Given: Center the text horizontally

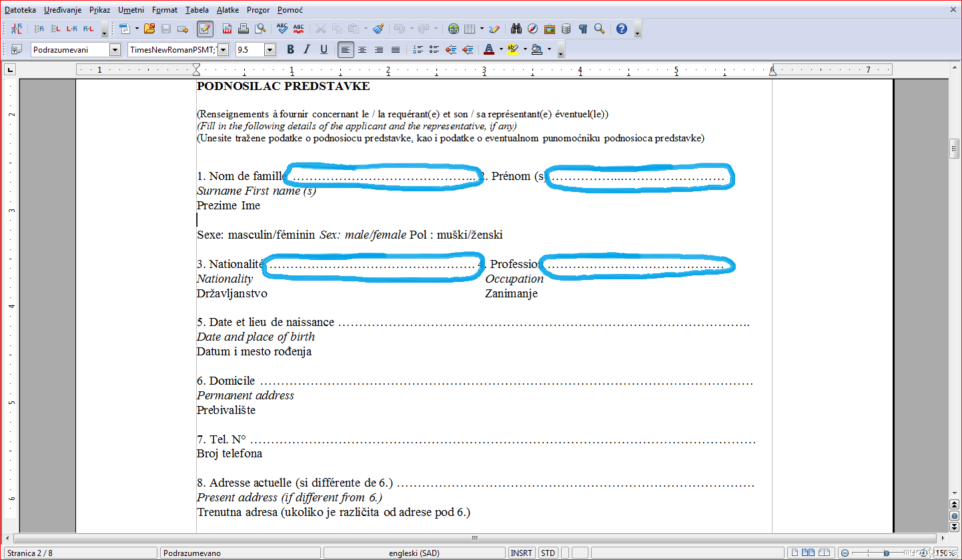Looking at the screenshot, I should (x=362, y=49).
